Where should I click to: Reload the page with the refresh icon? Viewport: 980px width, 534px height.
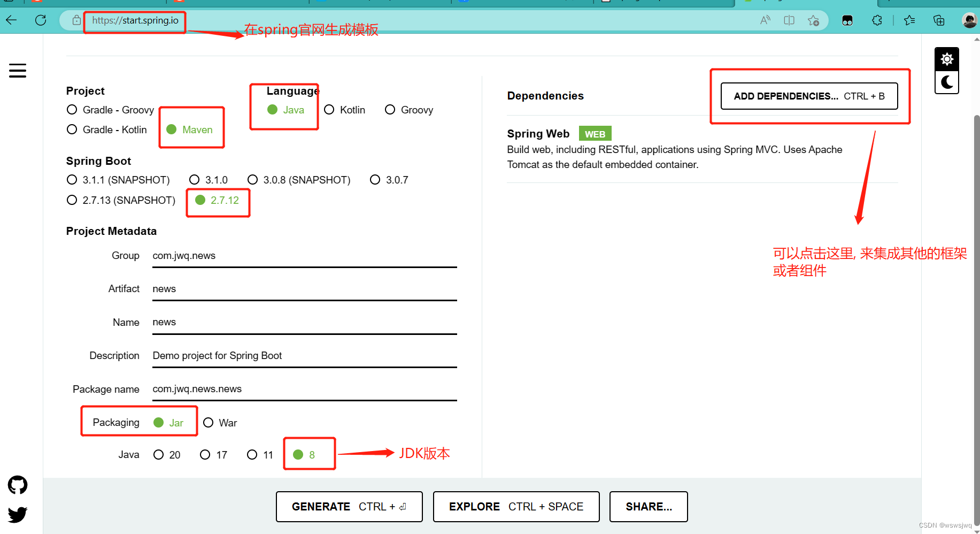[x=41, y=20]
